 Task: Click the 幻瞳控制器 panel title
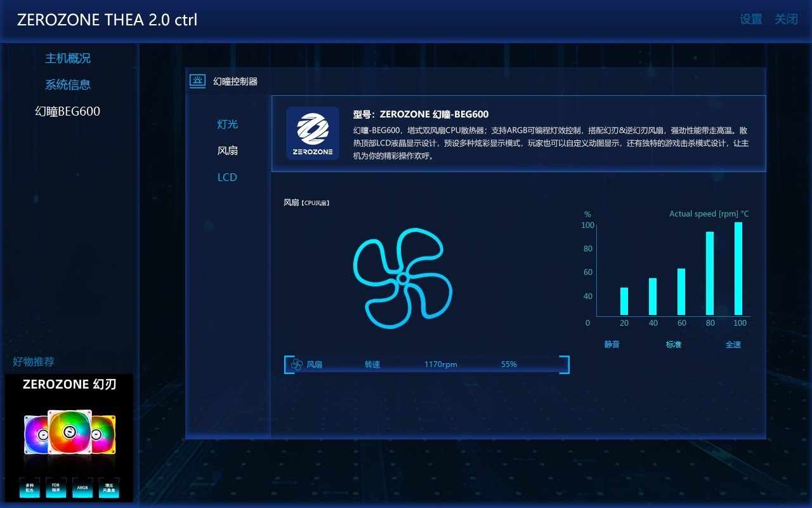pyautogui.click(x=235, y=81)
